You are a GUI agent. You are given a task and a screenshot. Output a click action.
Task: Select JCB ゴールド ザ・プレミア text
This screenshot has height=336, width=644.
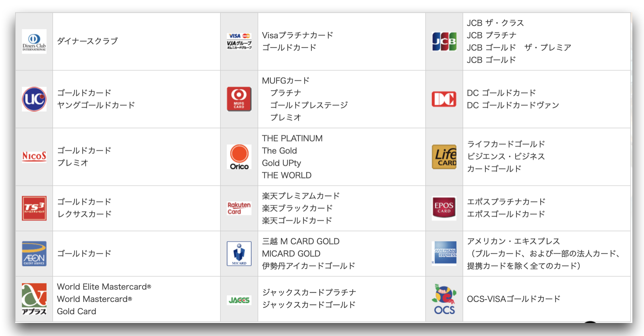(x=519, y=48)
